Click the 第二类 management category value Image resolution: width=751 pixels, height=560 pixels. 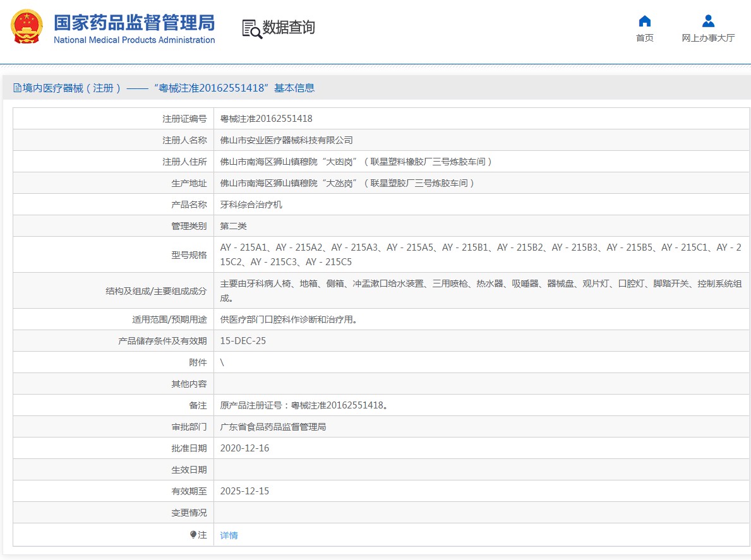pos(233,226)
